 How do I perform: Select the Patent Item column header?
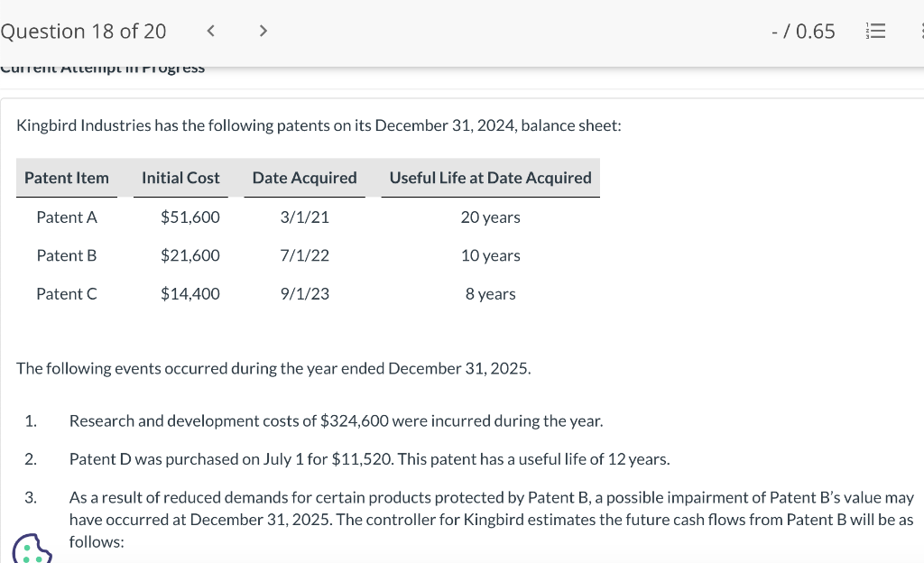click(x=67, y=178)
